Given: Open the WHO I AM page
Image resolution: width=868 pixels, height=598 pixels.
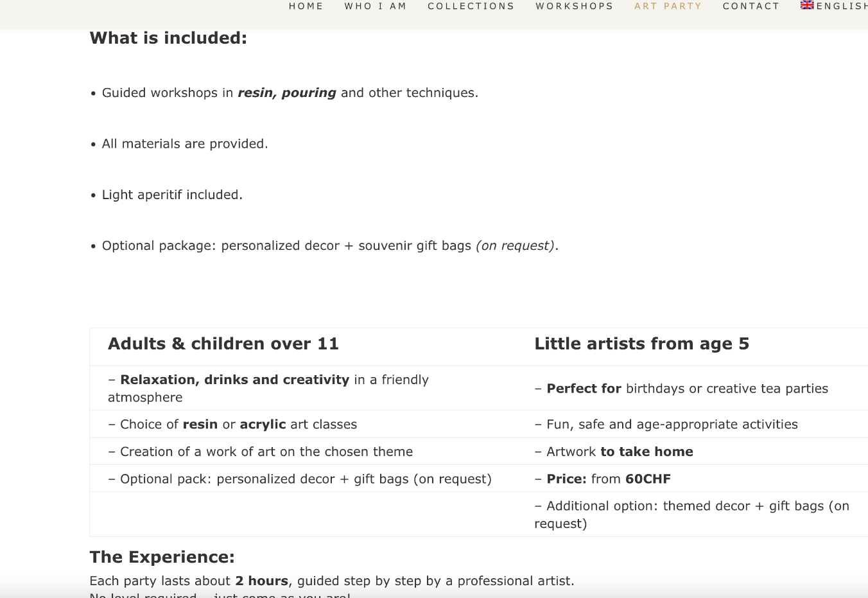Looking at the screenshot, I should coord(376,6).
